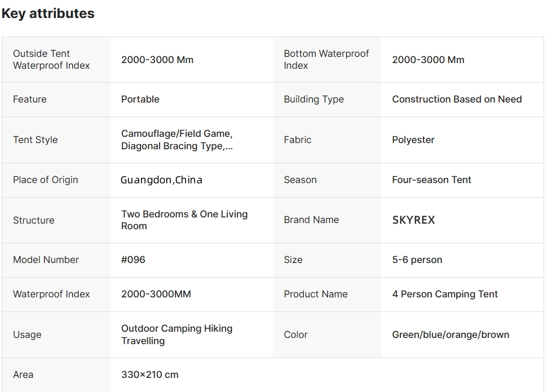Click the "Key attributes" heading
This screenshot has height=392, width=552.
pyautogui.click(x=48, y=14)
